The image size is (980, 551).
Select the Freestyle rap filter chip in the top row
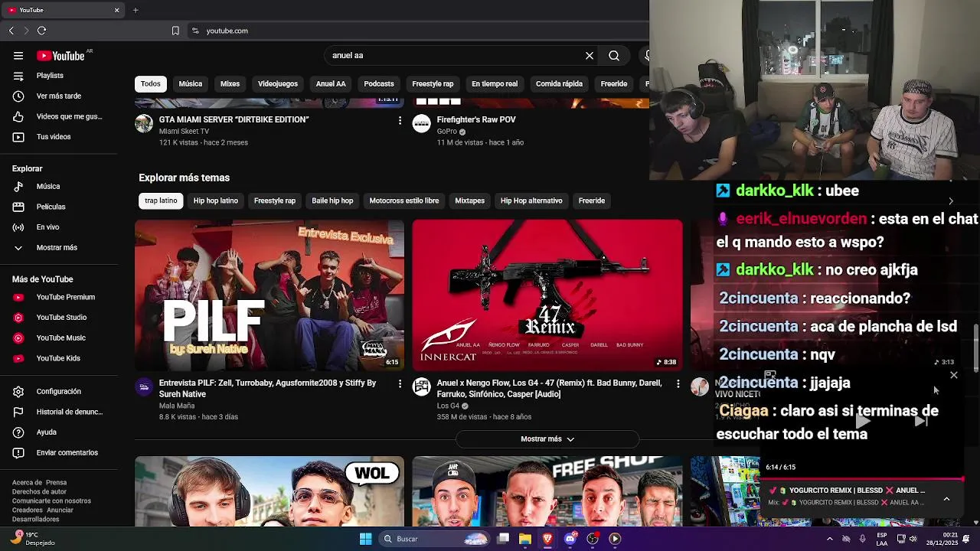433,84
